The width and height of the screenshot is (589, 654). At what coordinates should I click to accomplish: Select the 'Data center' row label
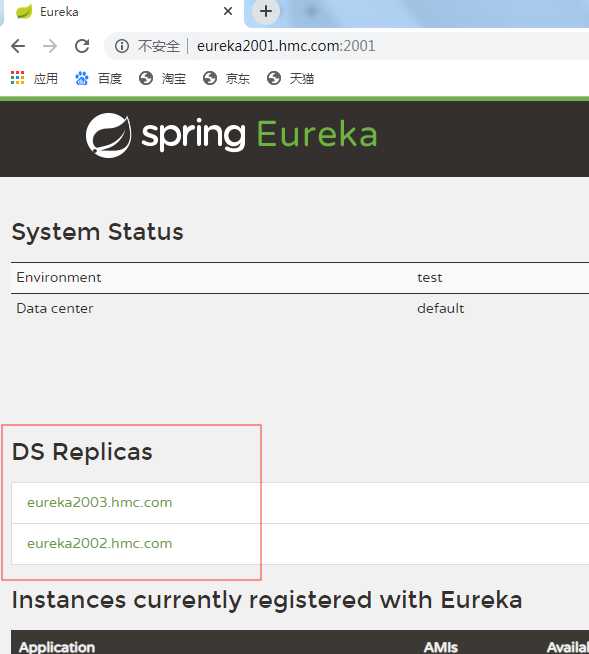pos(55,308)
